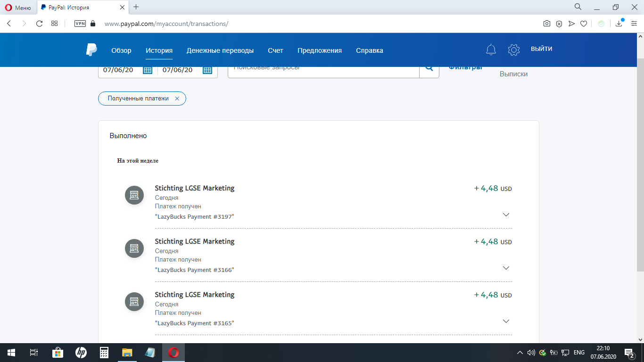Click merchant icon beside payment #3165
The image size is (644, 362).
coord(134,302)
